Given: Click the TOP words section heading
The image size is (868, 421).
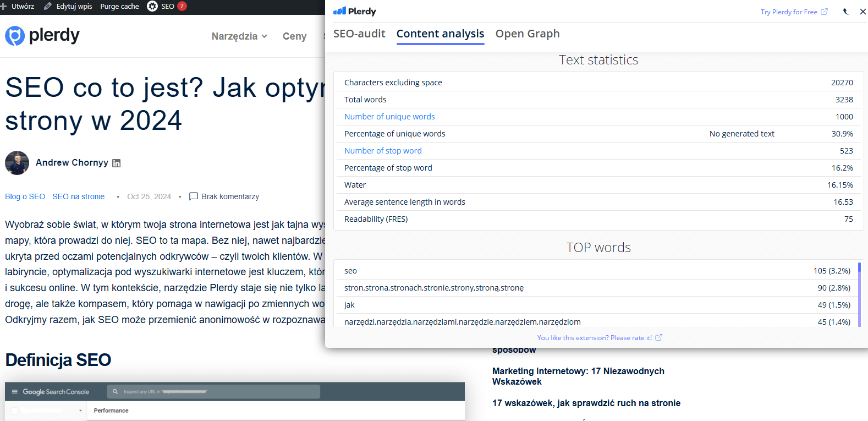Looking at the screenshot, I should 598,248.
